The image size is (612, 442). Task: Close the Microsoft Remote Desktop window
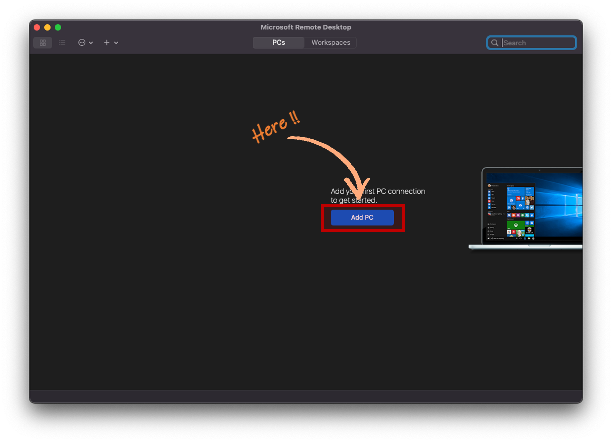(x=37, y=27)
